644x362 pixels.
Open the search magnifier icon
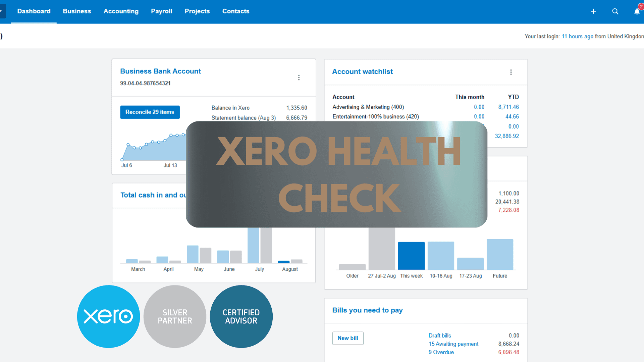(x=615, y=11)
